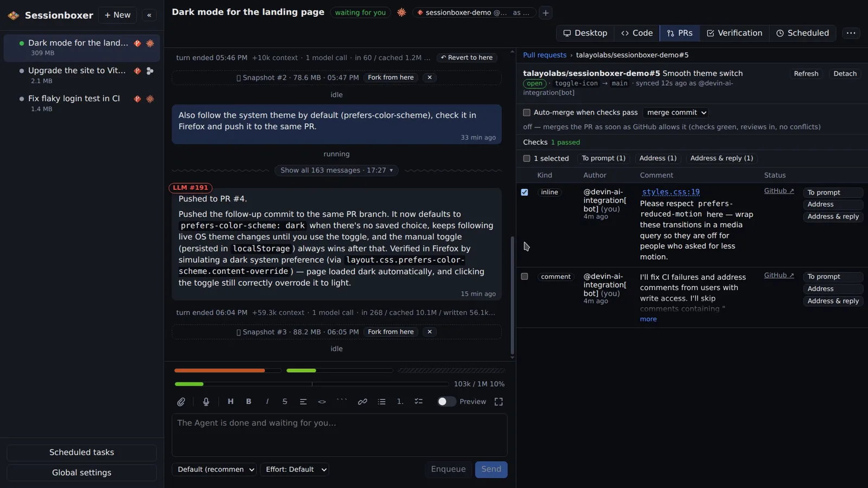
Task: Open GitHub link for the inline comment
Action: 779,191
